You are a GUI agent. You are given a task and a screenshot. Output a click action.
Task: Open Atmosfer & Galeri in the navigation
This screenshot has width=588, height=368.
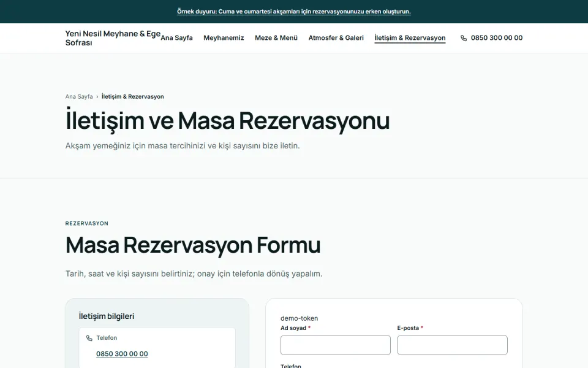336,38
